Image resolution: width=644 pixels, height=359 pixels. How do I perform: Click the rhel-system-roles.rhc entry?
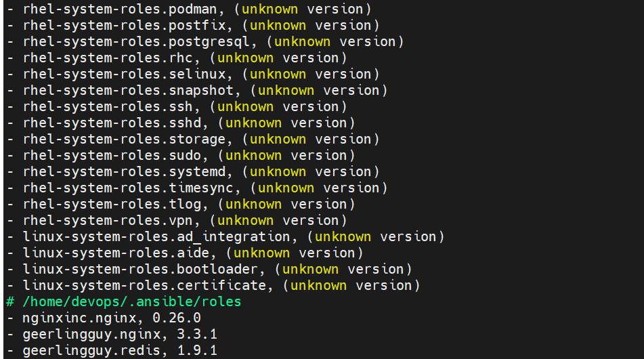[x=177, y=58]
